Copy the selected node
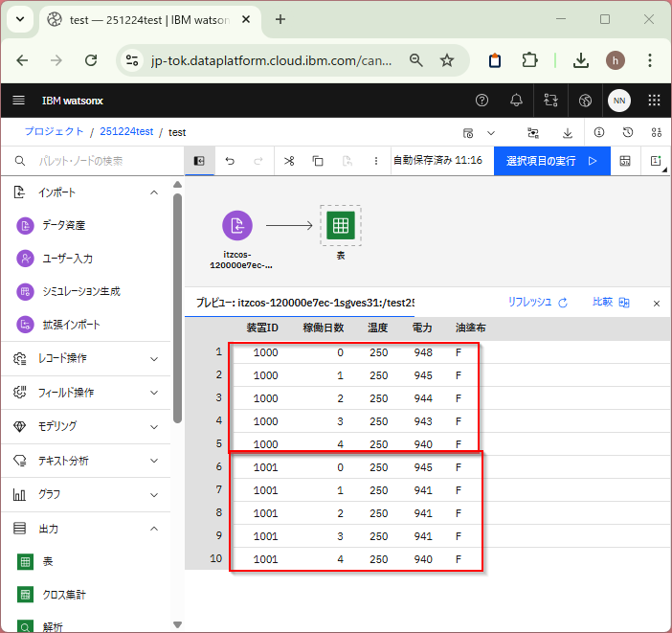The width and height of the screenshot is (672, 633). click(318, 161)
